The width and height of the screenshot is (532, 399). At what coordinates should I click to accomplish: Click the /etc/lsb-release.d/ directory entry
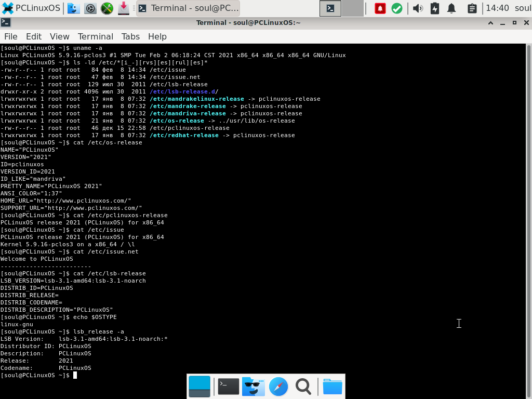coord(184,91)
